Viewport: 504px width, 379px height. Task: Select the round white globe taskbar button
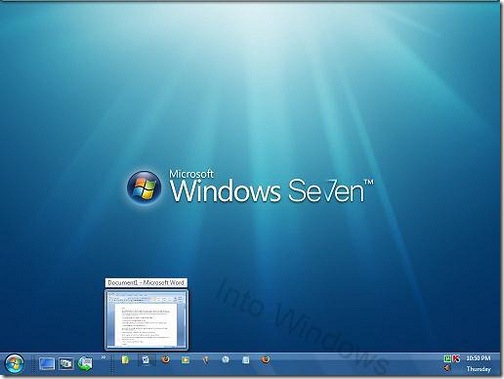coord(226,360)
